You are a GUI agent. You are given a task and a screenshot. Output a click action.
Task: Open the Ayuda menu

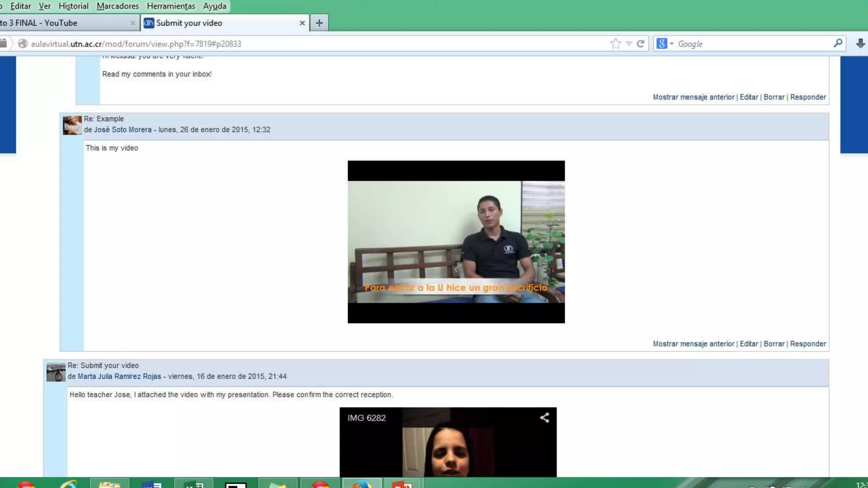point(214,6)
